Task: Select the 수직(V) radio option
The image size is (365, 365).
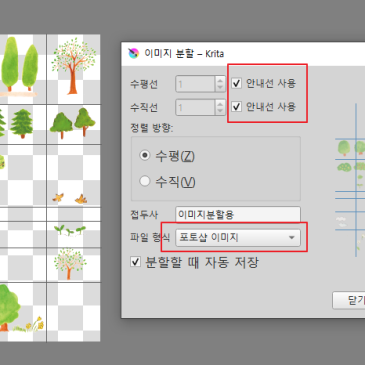Action: pyautogui.click(x=145, y=181)
